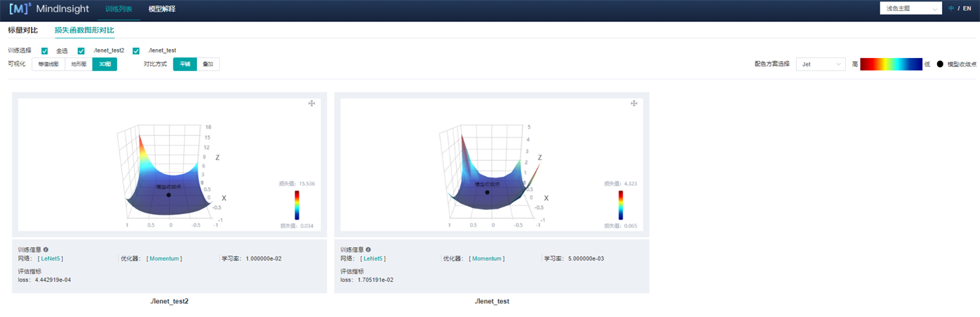Click the Jet gradient color bar
This screenshot has height=317, width=980.
pyautogui.click(x=891, y=64)
